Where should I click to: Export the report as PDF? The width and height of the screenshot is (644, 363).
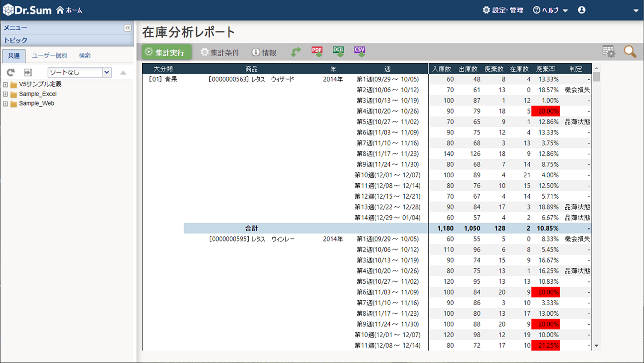pyautogui.click(x=317, y=52)
